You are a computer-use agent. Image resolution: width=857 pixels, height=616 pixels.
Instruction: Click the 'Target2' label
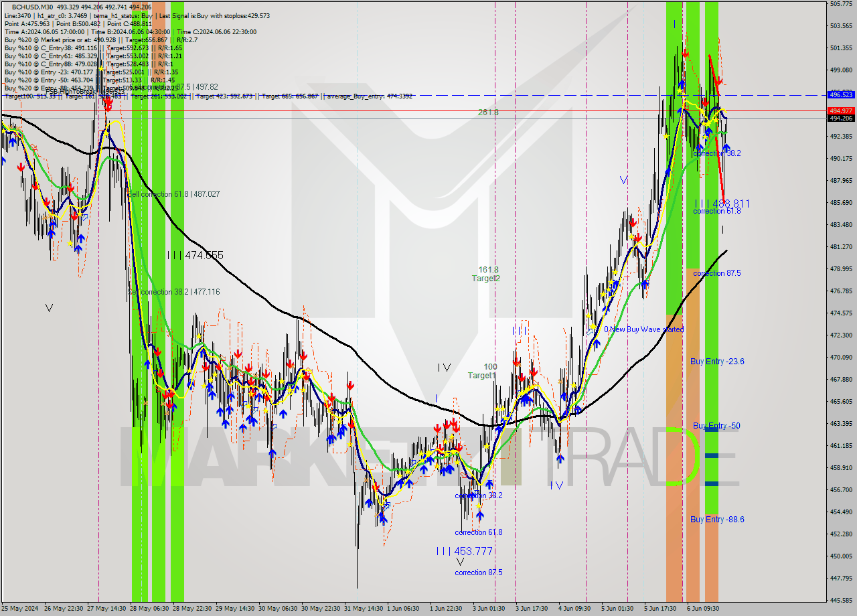click(x=486, y=278)
